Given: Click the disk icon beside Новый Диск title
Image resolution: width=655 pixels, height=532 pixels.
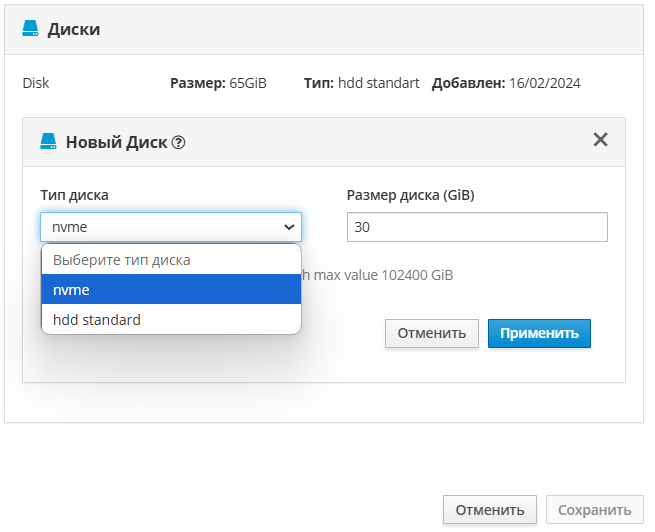Looking at the screenshot, I should (48, 141).
